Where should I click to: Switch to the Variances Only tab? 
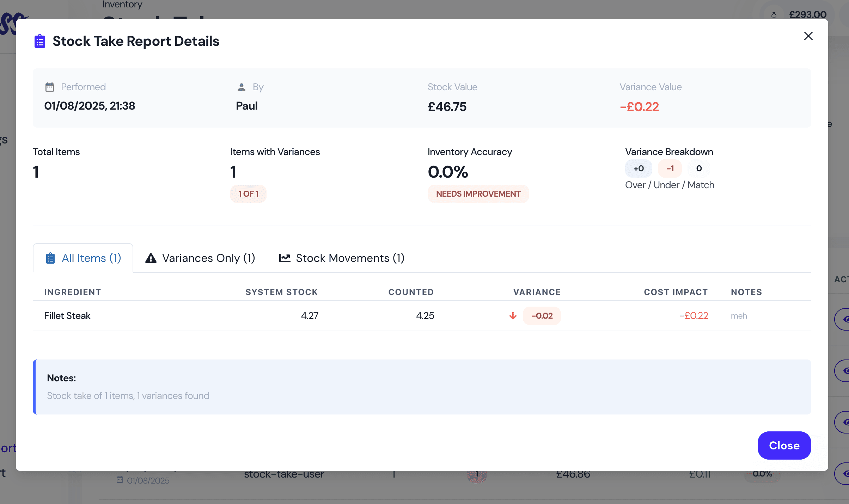[x=200, y=258]
